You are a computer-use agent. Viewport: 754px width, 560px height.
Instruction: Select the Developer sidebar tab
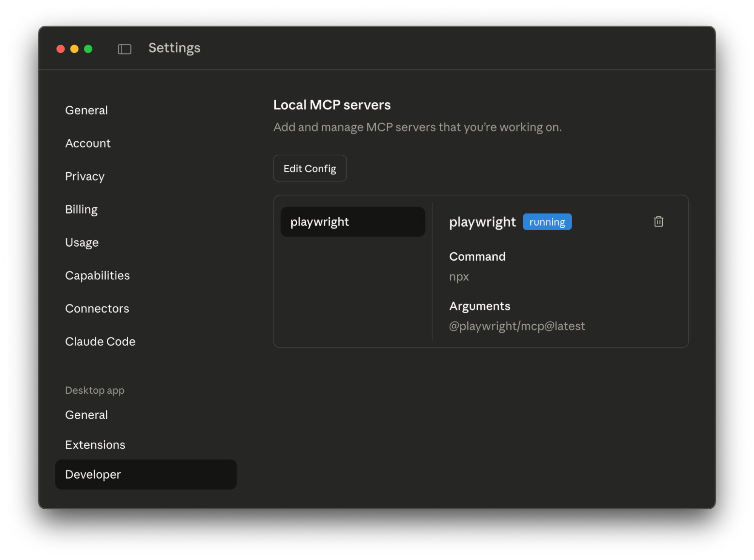click(93, 474)
